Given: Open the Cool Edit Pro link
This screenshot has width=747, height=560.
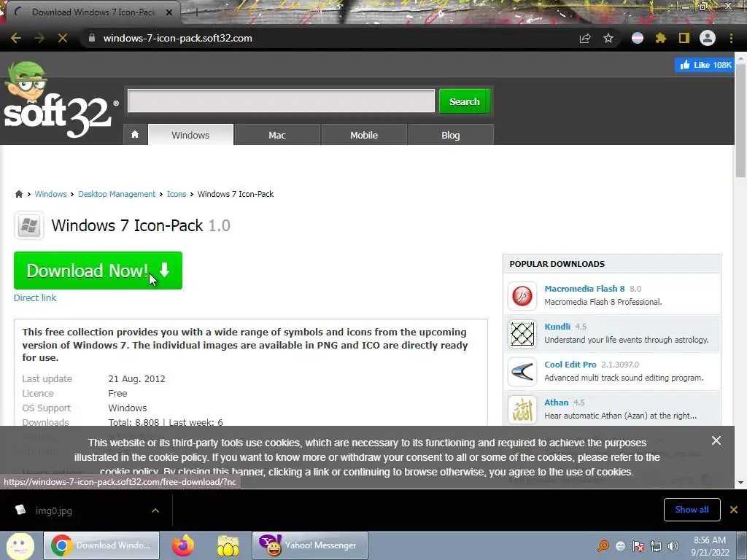Looking at the screenshot, I should 570,365.
